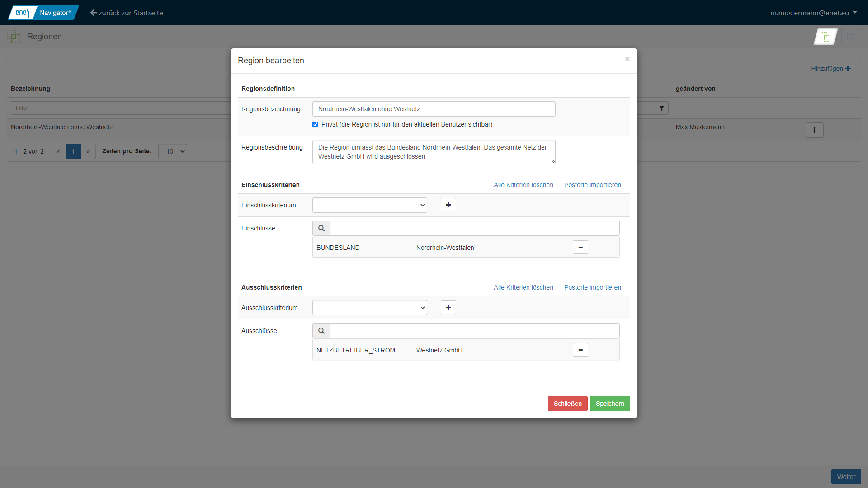Open the Einschlusskriterium dropdown

[369, 205]
